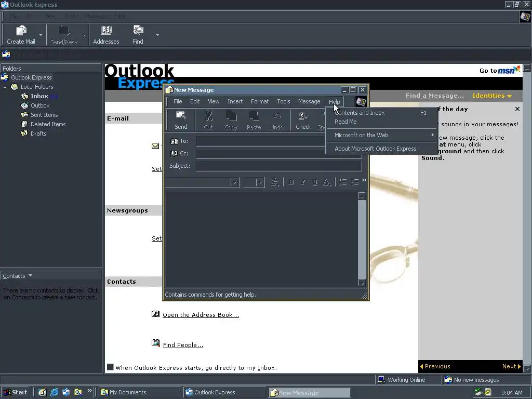Select Inbox folder in tree

(x=39, y=96)
